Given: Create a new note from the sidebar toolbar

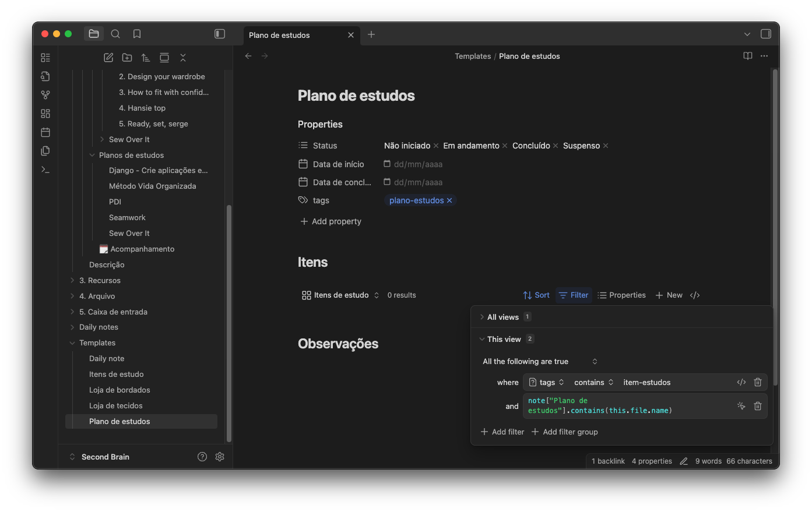Looking at the screenshot, I should tap(108, 58).
